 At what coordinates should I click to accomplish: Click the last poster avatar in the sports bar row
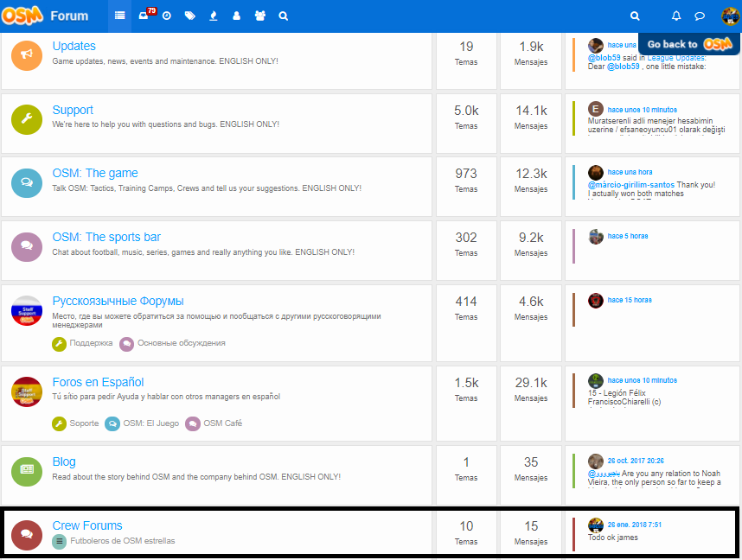click(x=596, y=237)
